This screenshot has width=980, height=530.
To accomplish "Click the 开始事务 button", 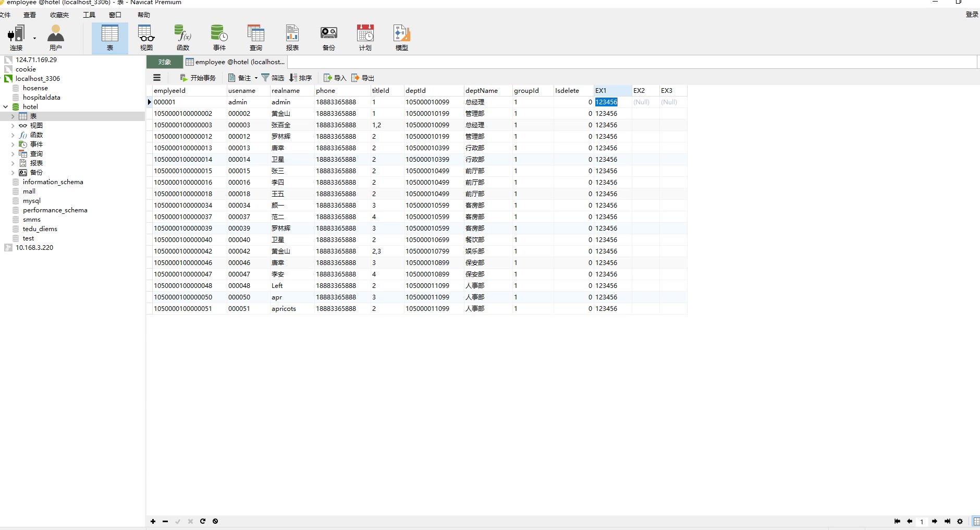I will 198,78.
